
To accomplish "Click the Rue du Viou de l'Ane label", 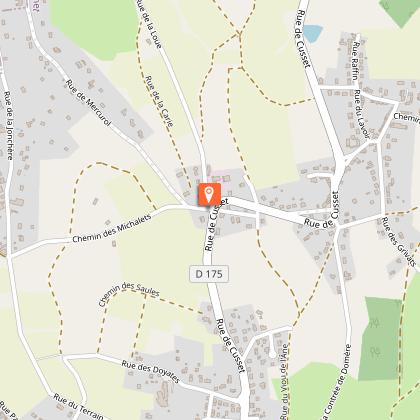I will pos(284,381).
